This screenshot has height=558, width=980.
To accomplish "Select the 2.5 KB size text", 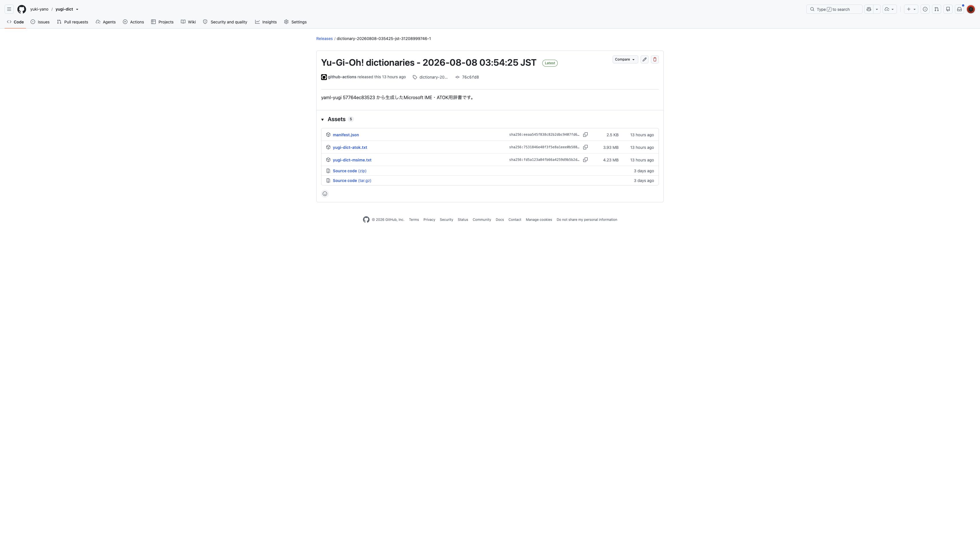I will pyautogui.click(x=612, y=135).
